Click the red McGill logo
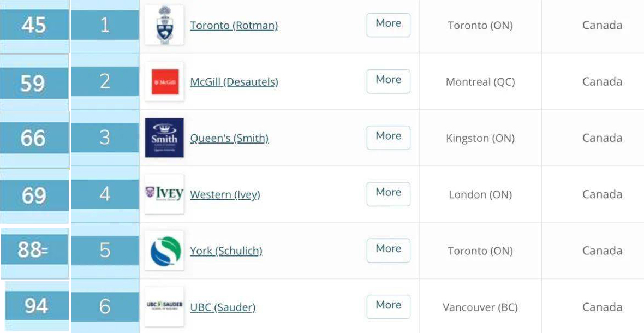Image resolution: width=644 pixels, height=333 pixels. click(x=164, y=82)
